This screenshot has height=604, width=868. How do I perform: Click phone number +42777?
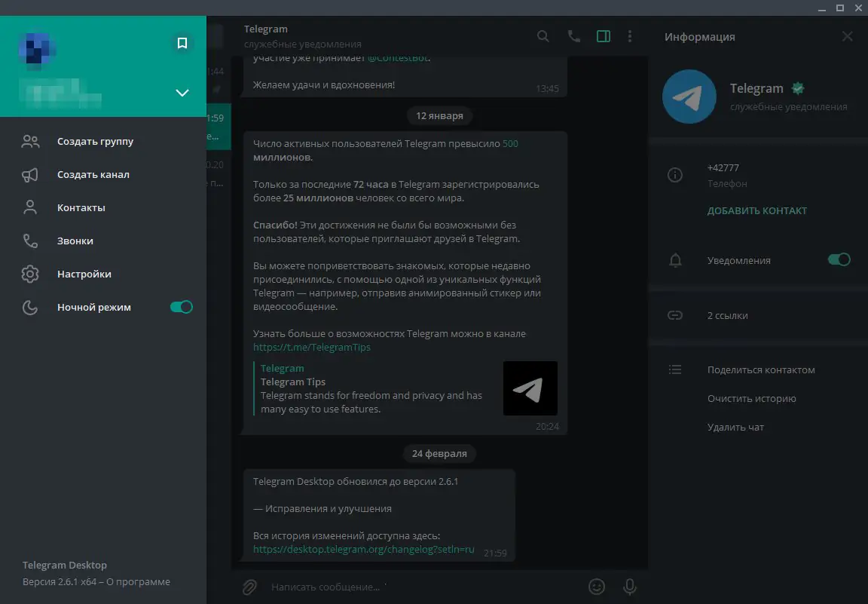click(x=723, y=168)
